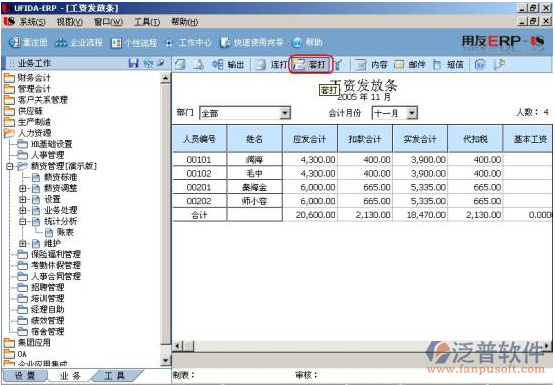Expand the 薪资调整 tree node

[x=23, y=188]
